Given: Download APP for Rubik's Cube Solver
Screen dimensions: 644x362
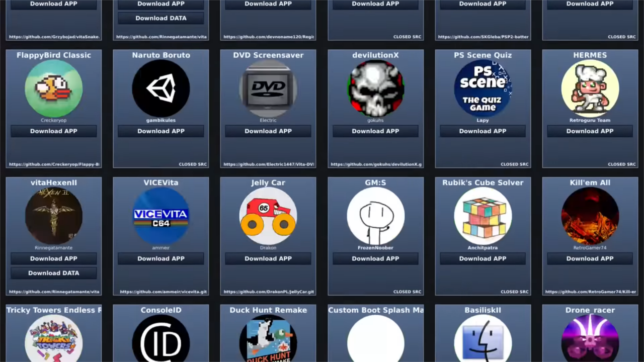Looking at the screenshot, I should click(x=482, y=258).
